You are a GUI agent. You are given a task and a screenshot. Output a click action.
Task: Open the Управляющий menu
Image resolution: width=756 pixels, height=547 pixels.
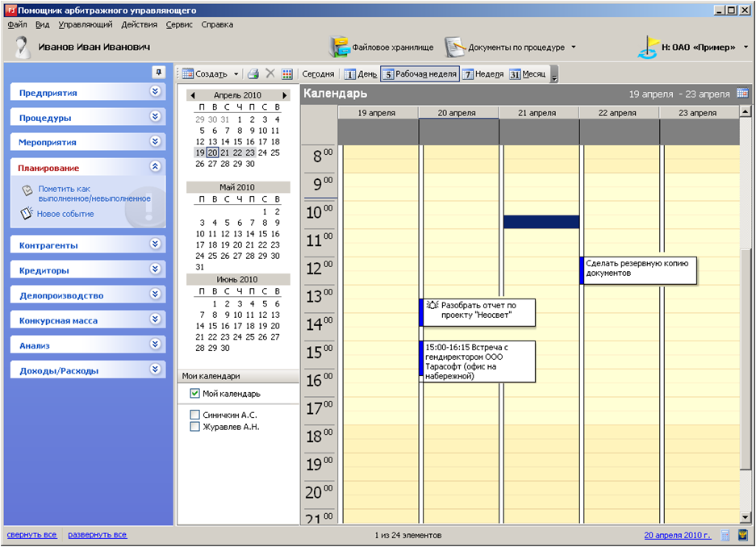86,25
